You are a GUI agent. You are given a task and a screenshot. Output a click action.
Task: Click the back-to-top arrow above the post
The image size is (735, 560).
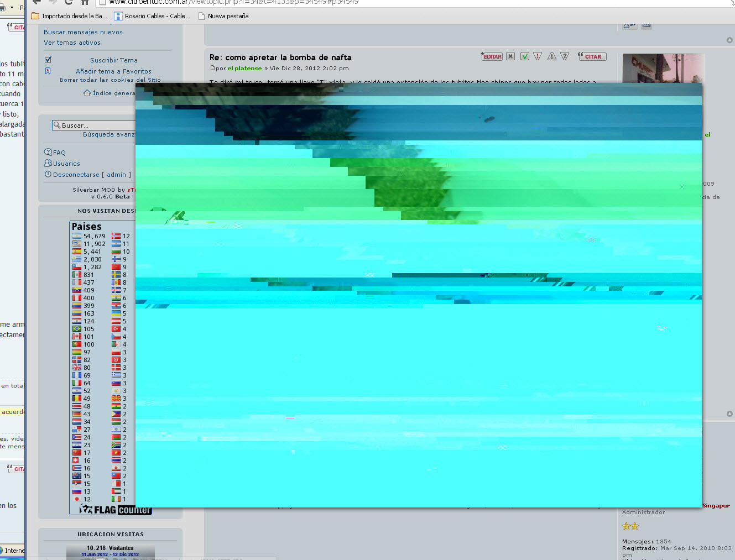click(x=729, y=40)
